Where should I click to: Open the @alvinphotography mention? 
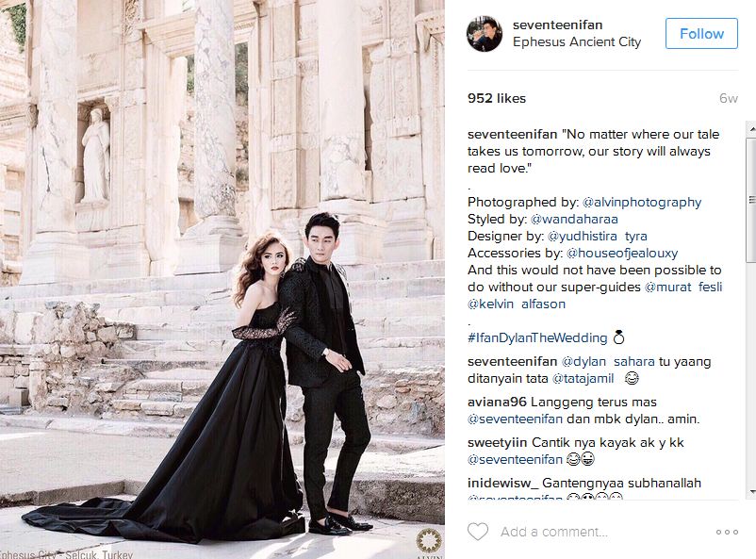pyautogui.click(x=642, y=202)
